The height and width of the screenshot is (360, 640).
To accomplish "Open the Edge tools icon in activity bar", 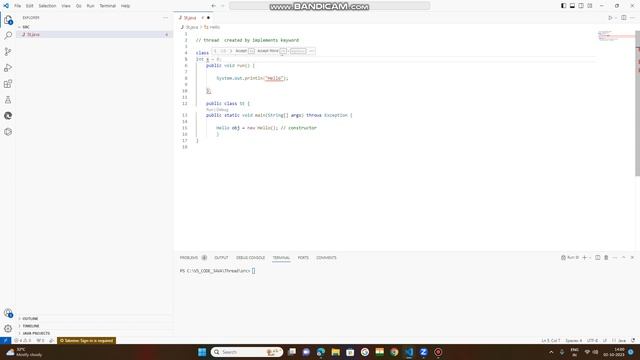I will coord(8,116).
